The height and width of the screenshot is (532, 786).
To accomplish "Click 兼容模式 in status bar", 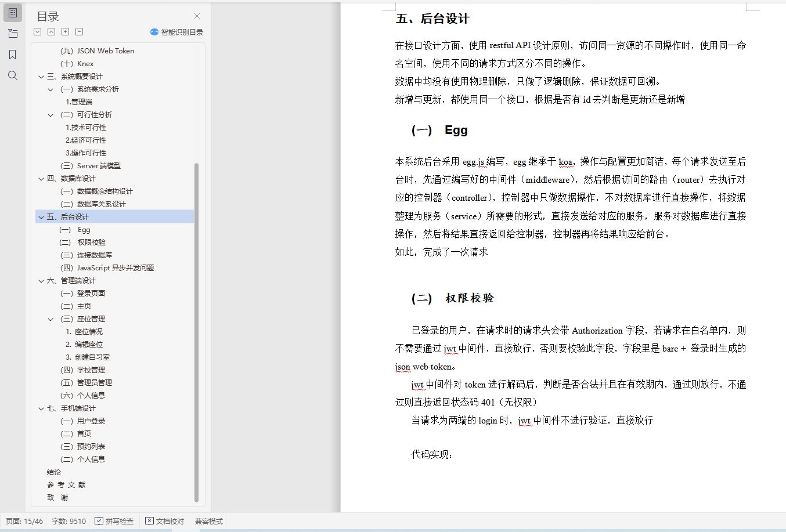I will tap(208, 521).
